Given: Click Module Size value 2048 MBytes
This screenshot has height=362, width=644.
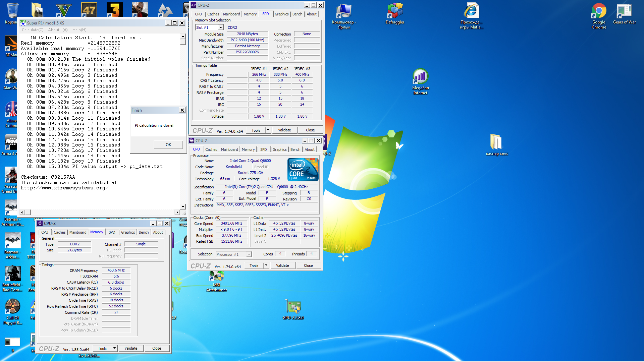Looking at the screenshot, I should tap(248, 34).
